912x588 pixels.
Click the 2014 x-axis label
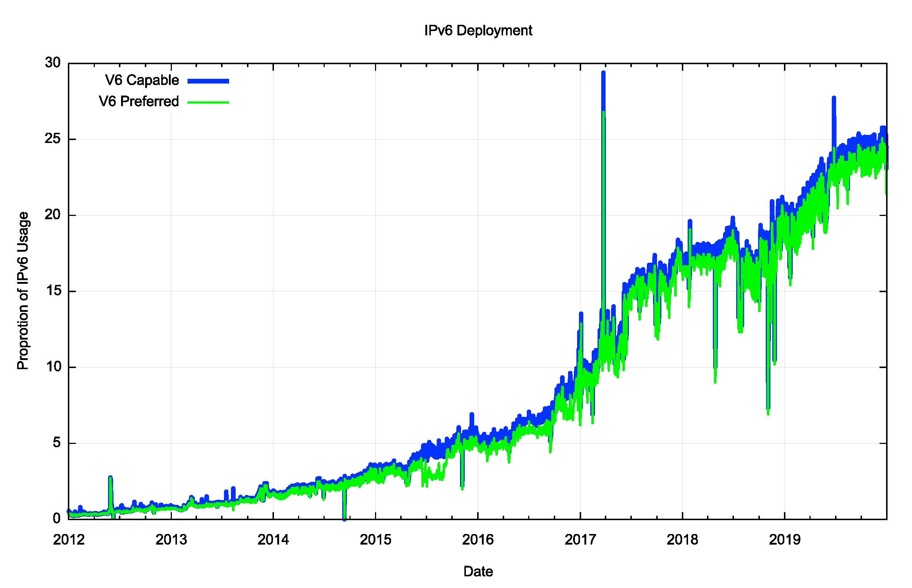point(273,539)
